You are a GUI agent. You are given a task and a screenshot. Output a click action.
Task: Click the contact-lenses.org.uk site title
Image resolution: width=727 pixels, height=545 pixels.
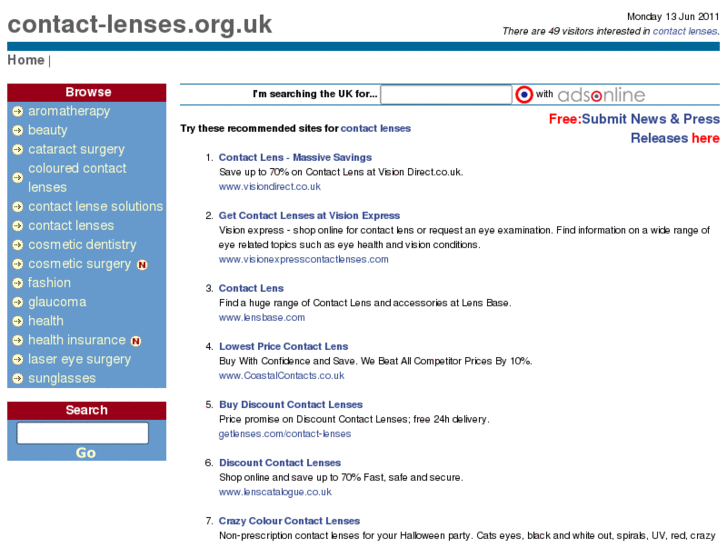pyautogui.click(x=140, y=24)
